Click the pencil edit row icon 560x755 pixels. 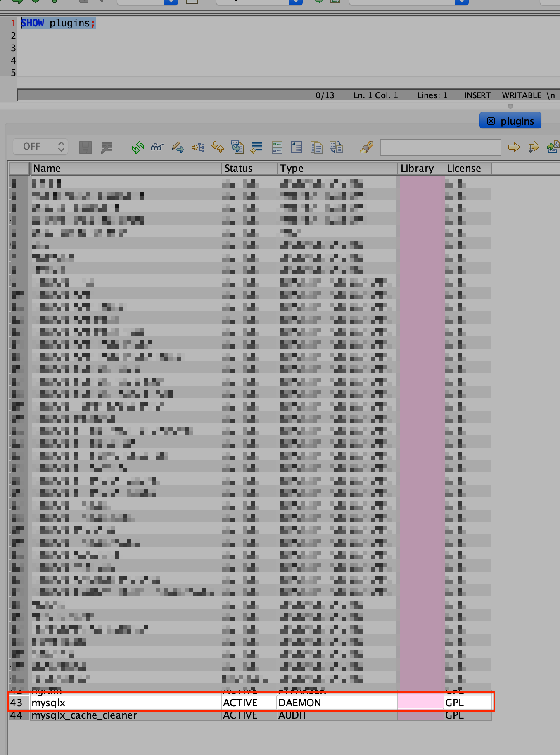(178, 147)
